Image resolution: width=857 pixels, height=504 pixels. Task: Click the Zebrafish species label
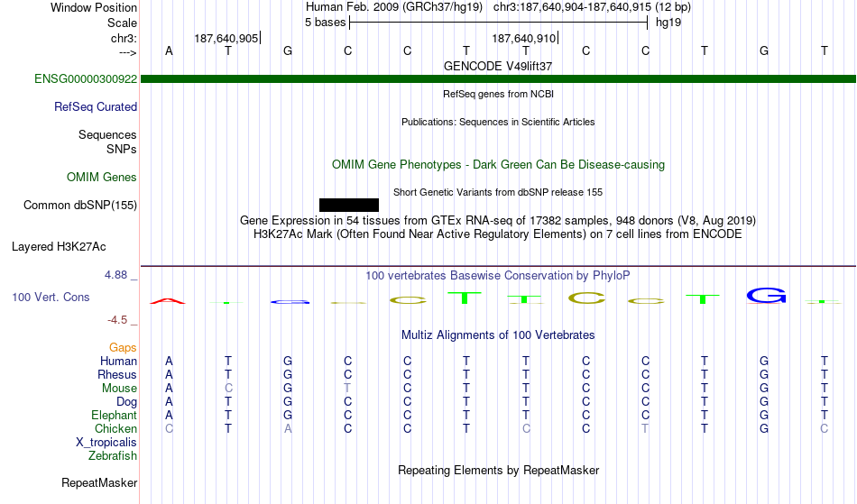point(113,456)
